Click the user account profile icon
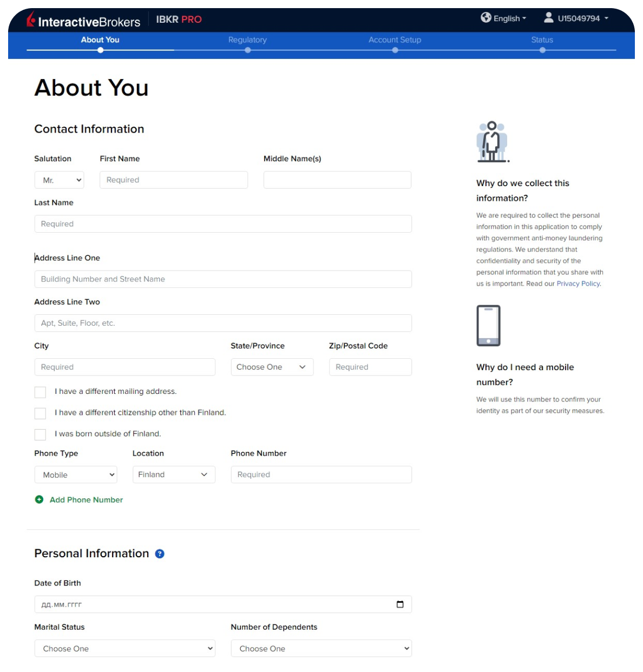The width and height of the screenshot is (643, 672). pos(548,18)
